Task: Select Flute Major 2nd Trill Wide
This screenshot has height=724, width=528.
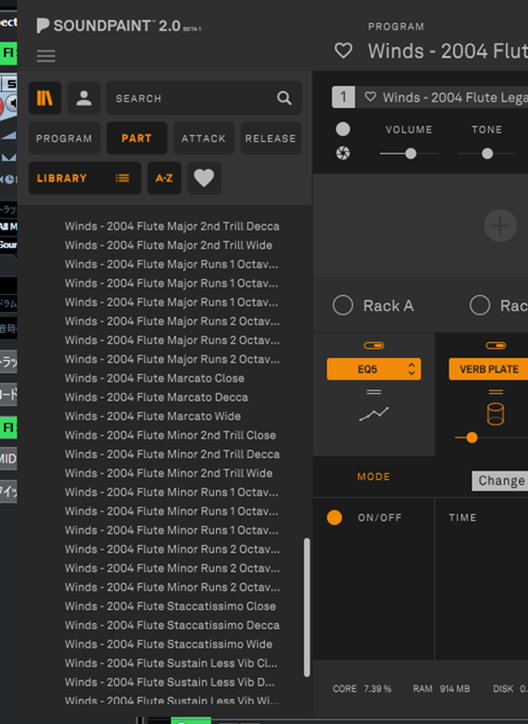Action: coord(168,245)
